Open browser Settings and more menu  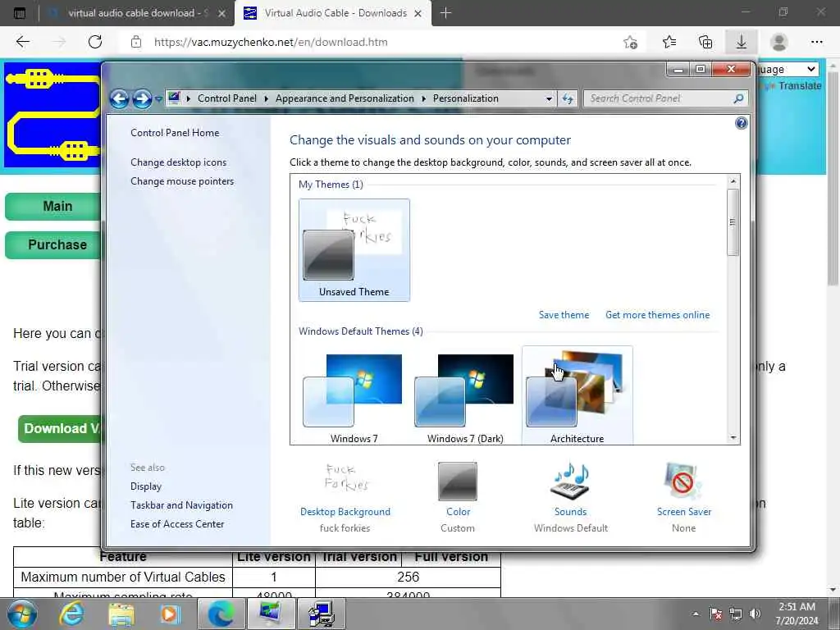pyautogui.click(x=816, y=42)
